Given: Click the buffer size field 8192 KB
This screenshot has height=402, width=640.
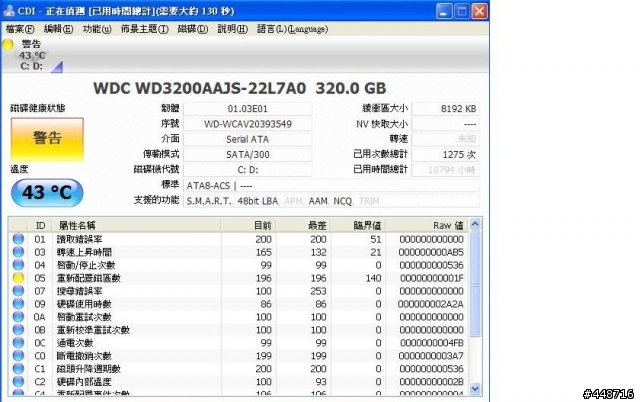Looking at the screenshot, I should (x=446, y=109).
